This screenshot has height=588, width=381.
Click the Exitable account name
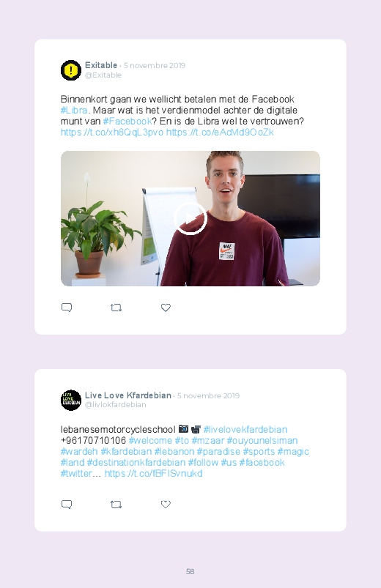[x=101, y=65]
